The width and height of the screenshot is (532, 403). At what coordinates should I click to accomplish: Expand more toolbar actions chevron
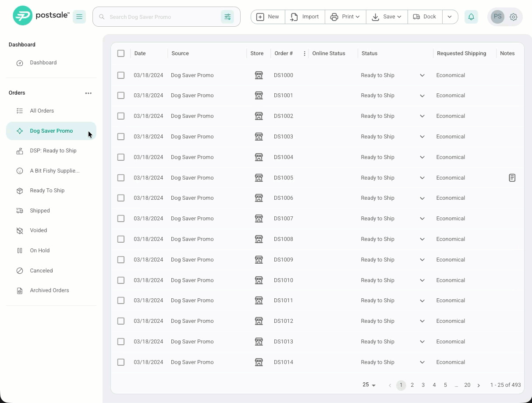tap(450, 17)
